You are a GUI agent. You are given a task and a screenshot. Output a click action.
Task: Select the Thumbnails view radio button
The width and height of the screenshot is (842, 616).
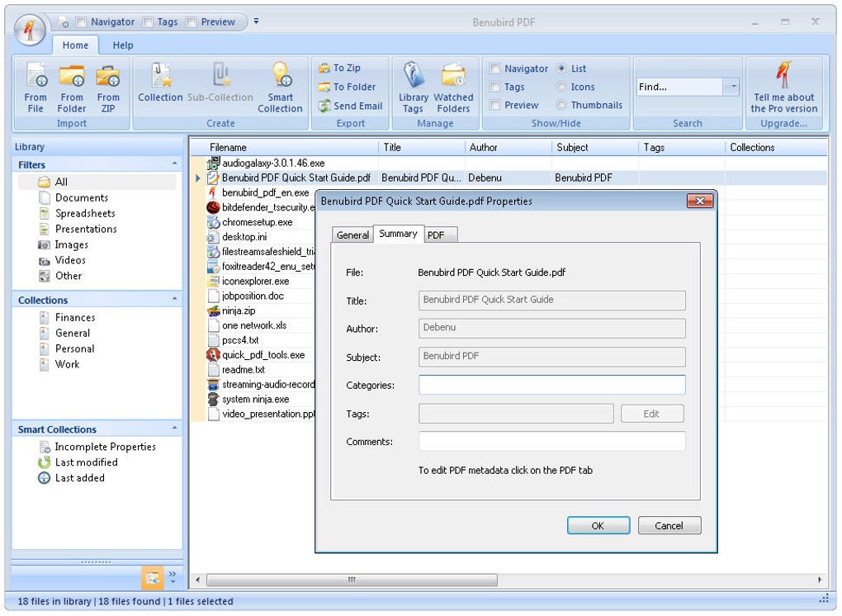click(x=561, y=105)
